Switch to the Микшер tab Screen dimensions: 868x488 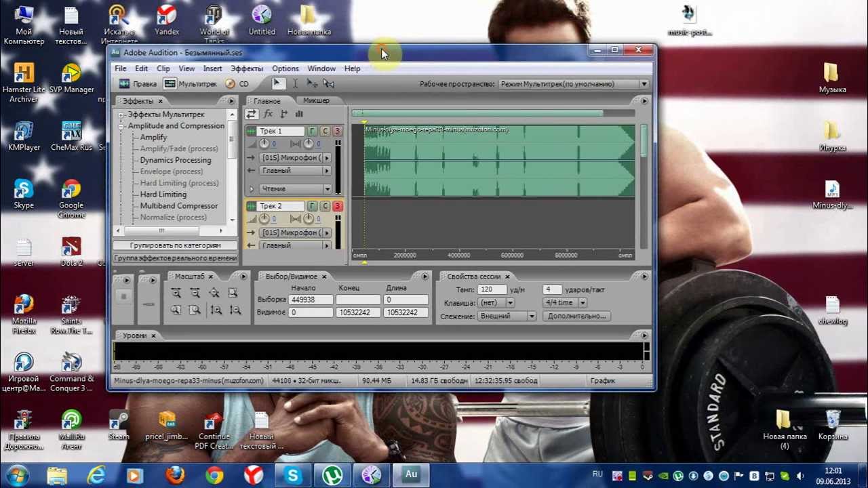[316, 100]
